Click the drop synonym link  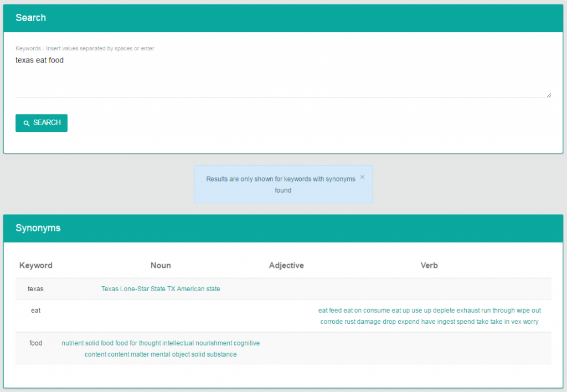[x=389, y=322]
